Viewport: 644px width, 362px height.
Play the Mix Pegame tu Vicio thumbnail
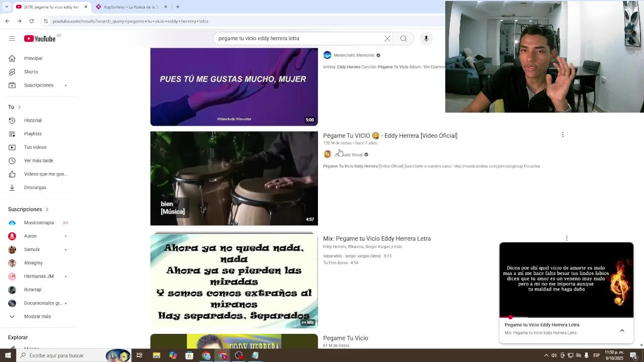234,281
